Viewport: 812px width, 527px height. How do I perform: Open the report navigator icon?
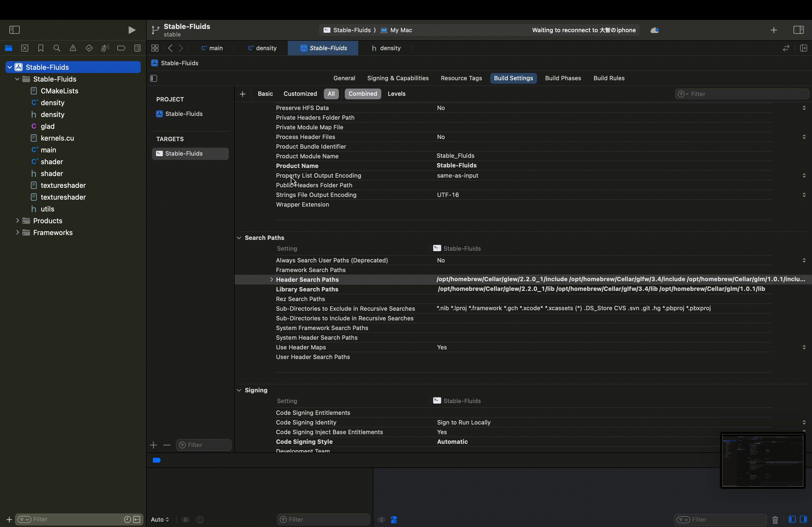click(137, 48)
